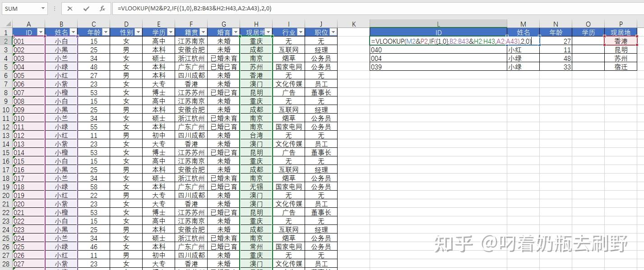Open the filter dropdown on ID column
The height and width of the screenshot is (270, 644).
[41, 32]
